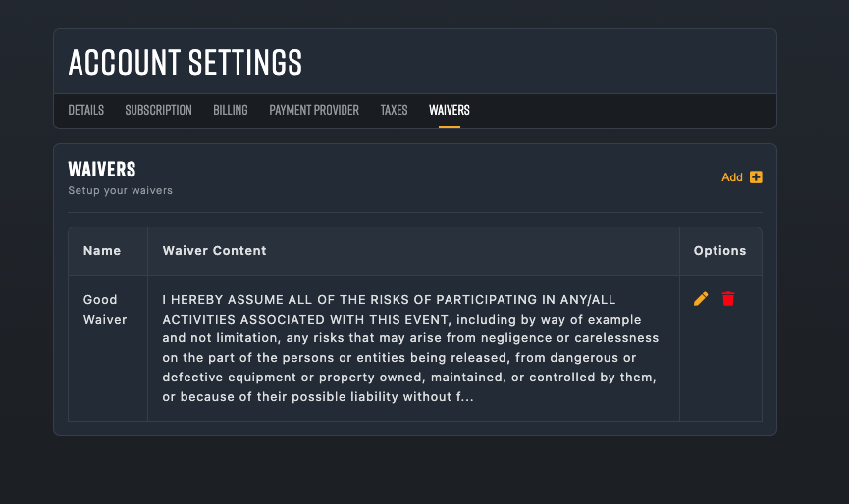
Task: Click the 'Setup your waivers' subtitle
Action: [120, 191]
